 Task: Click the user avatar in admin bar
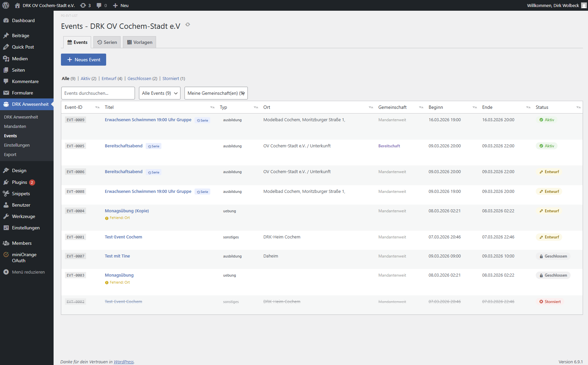[x=584, y=5]
